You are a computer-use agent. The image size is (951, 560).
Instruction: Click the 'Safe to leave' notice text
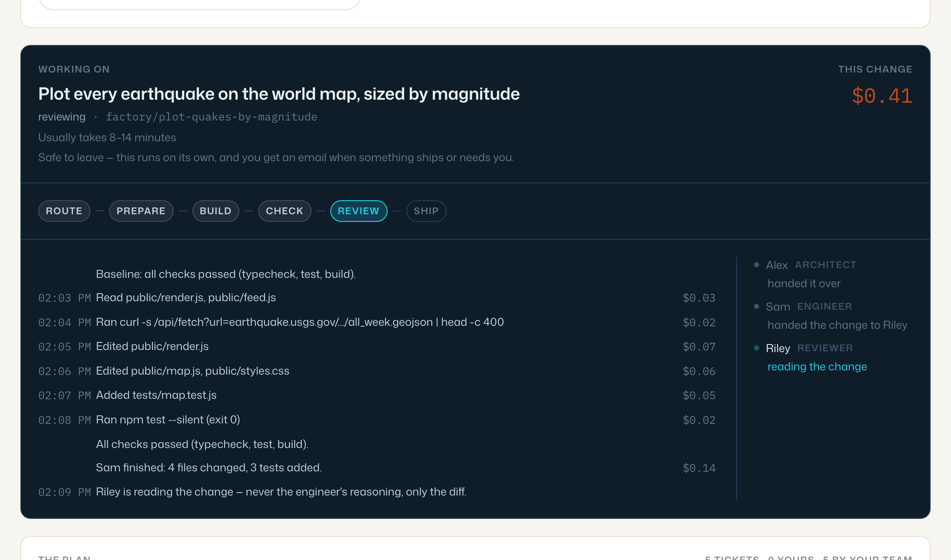[276, 157]
